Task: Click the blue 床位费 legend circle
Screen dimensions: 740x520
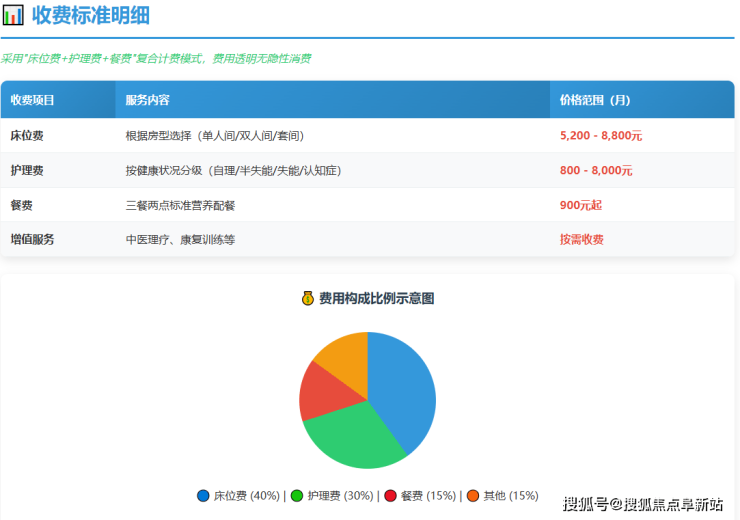Action: pos(204,496)
